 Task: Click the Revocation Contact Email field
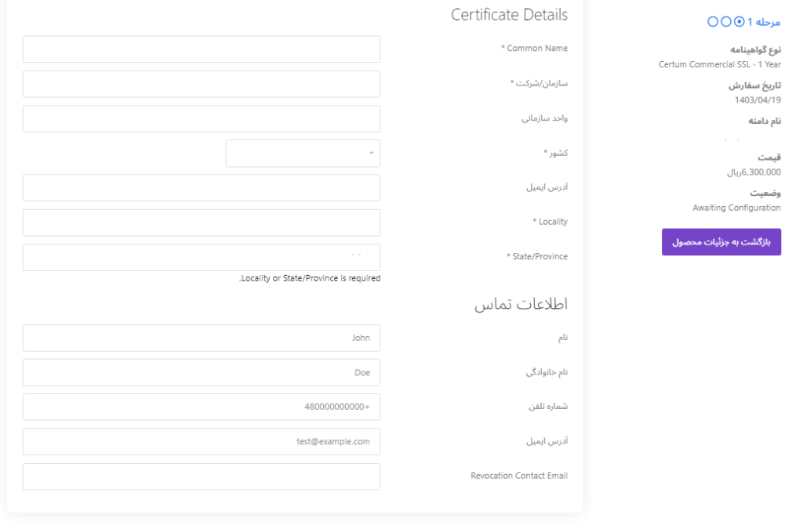202,476
